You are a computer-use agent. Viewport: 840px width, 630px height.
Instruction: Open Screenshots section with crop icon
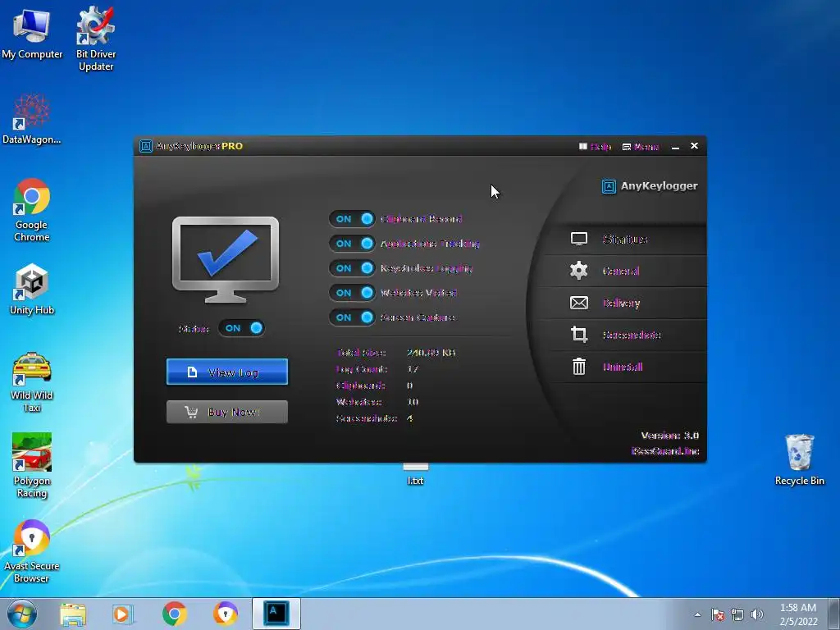point(624,335)
